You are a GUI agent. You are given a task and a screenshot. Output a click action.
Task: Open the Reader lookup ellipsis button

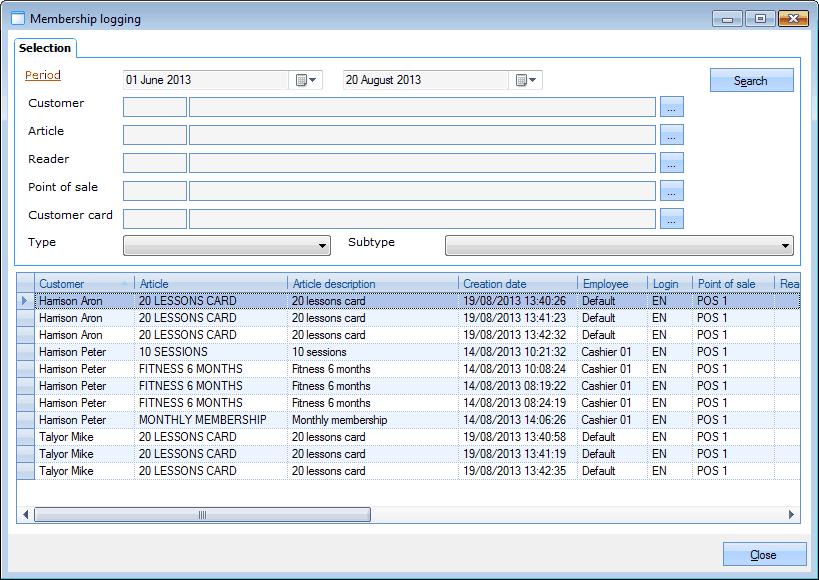671,163
